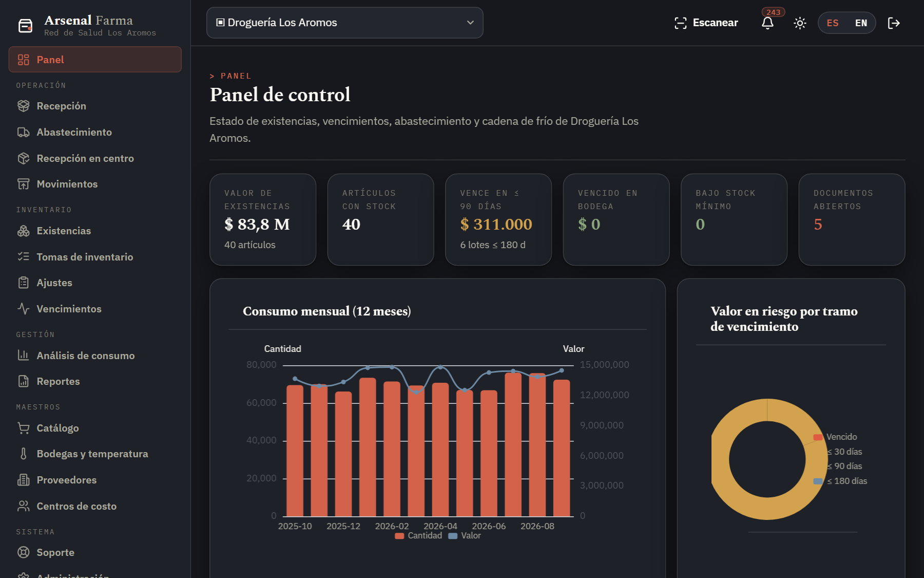Toggle the ≤ 180 días legend entry

840,481
